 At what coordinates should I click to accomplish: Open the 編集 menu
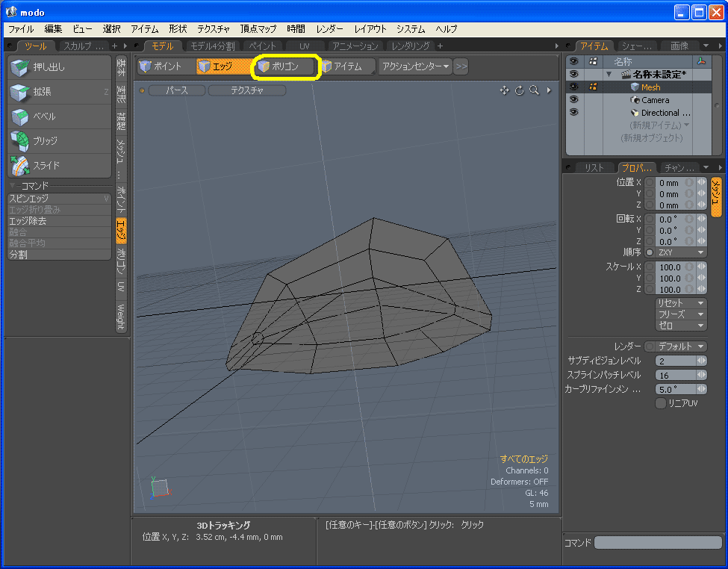tap(53, 29)
